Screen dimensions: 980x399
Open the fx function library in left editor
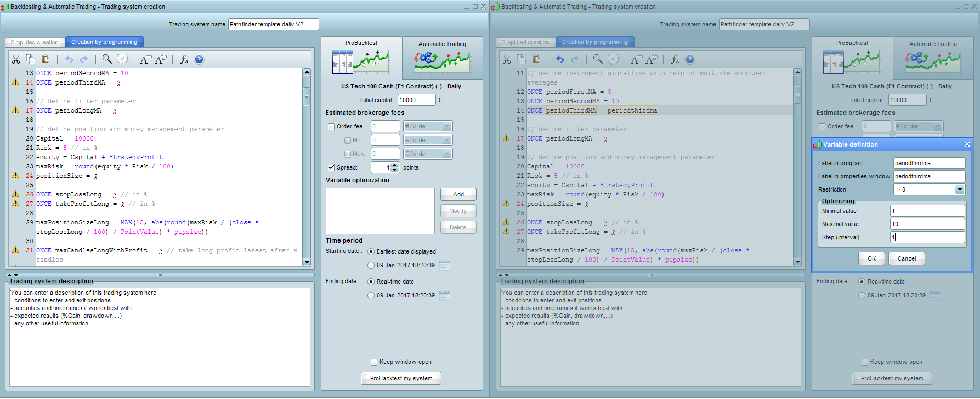tap(184, 59)
